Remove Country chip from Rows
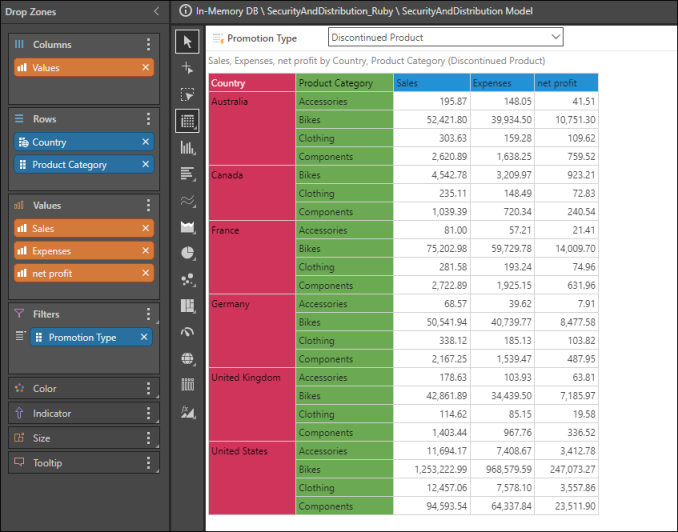The image size is (678, 532). click(146, 143)
